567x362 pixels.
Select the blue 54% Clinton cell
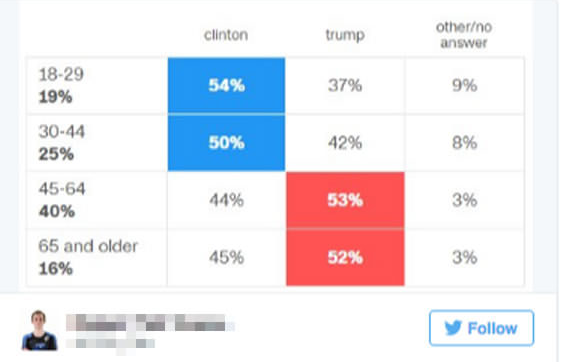(x=226, y=85)
